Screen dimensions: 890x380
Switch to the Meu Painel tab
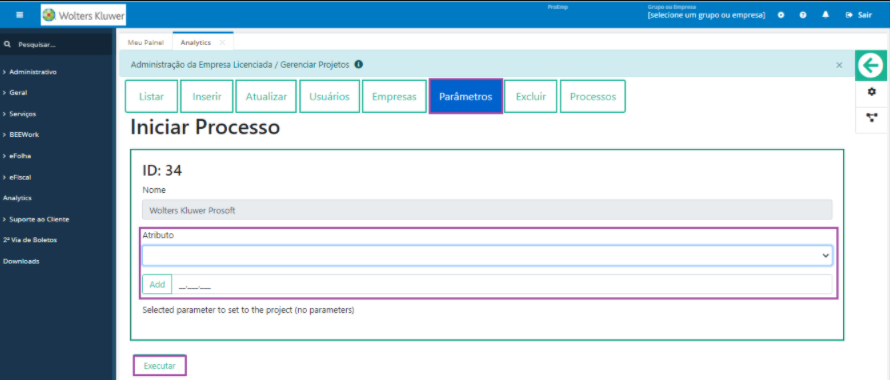146,43
